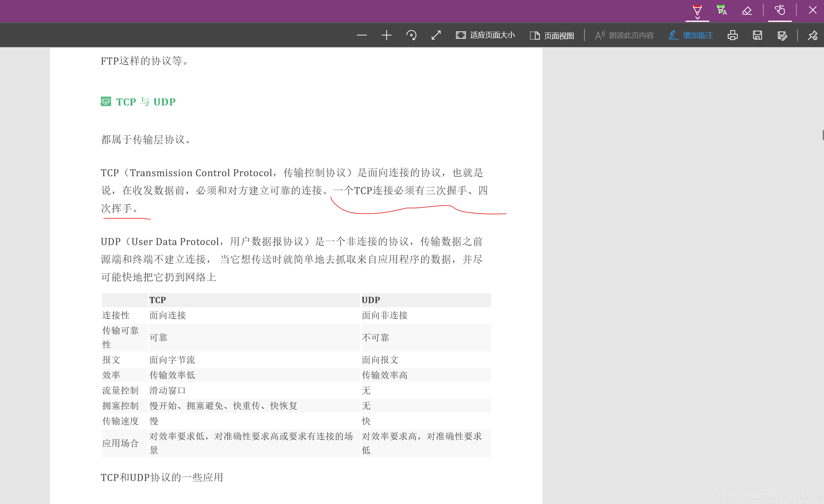The width and height of the screenshot is (824, 504).
Task: Click the sentence 都属于传输层协议。
Action: point(147,140)
